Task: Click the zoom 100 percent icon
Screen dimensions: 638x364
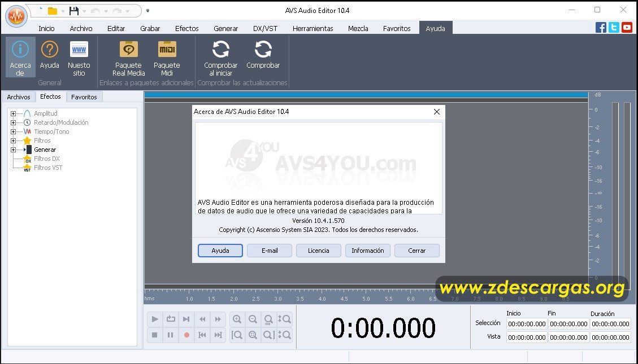Action: click(x=268, y=319)
